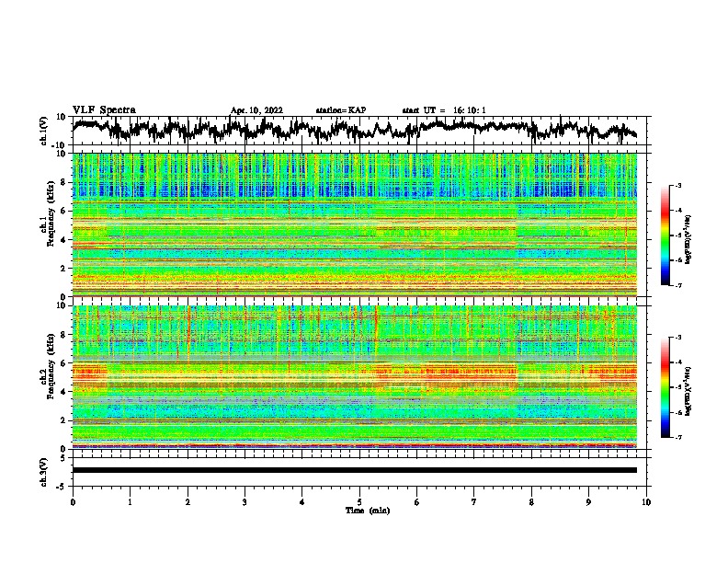Click the time axis tick label "9"
728x563 pixels.
tap(588, 502)
